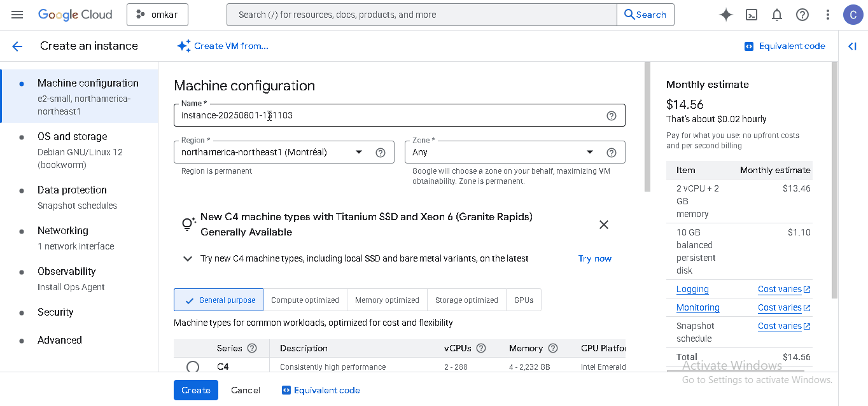
Task: Select the C4 series radio button
Action: (x=193, y=367)
